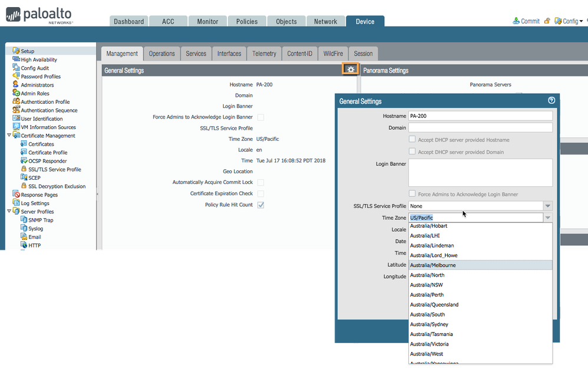Click Config Audit icon in sidebar

pyautogui.click(x=16, y=68)
